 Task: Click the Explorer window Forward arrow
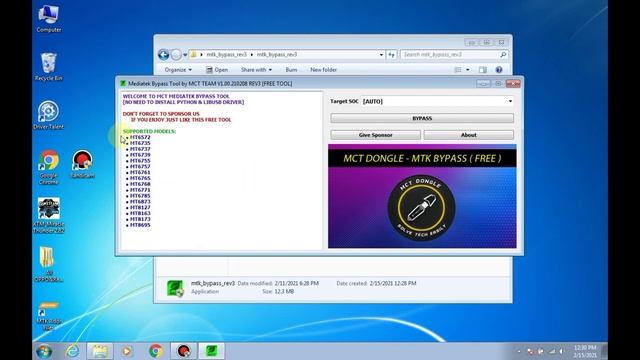pyautogui.click(x=176, y=55)
